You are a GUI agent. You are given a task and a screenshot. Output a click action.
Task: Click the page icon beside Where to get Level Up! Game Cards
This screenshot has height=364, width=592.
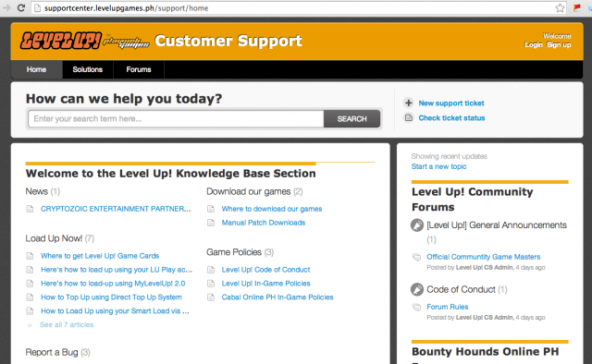click(30, 256)
